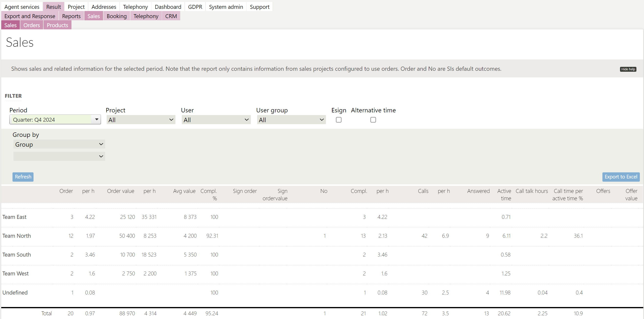Open the Group by dropdown
This screenshot has height=319, width=644.
coord(59,144)
